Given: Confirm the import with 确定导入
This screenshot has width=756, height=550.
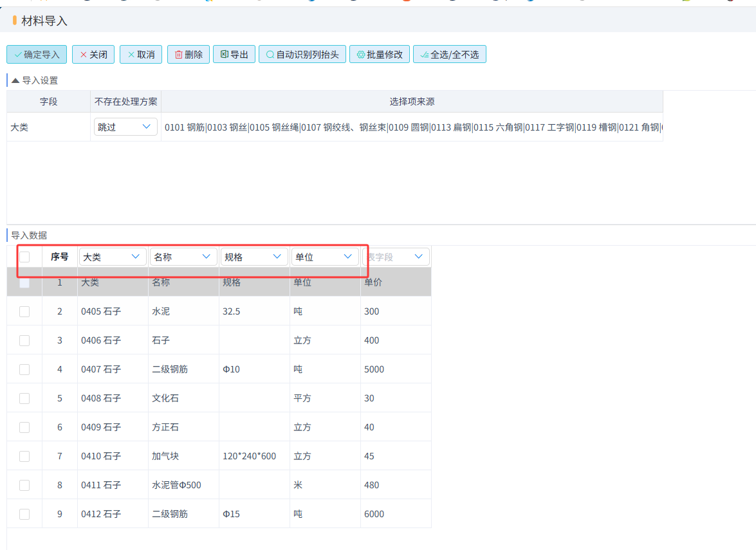Looking at the screenshot, I should pos(37,55).
